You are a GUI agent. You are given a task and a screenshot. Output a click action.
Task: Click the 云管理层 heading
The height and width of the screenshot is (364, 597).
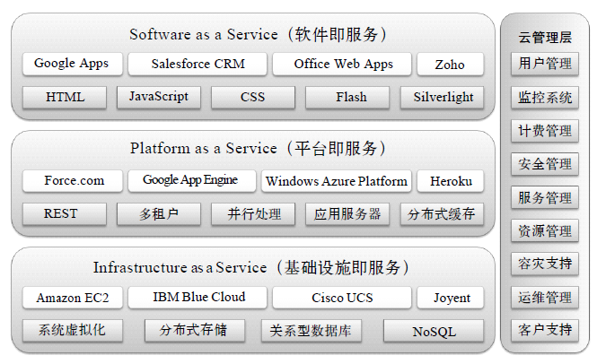[545, 38]
